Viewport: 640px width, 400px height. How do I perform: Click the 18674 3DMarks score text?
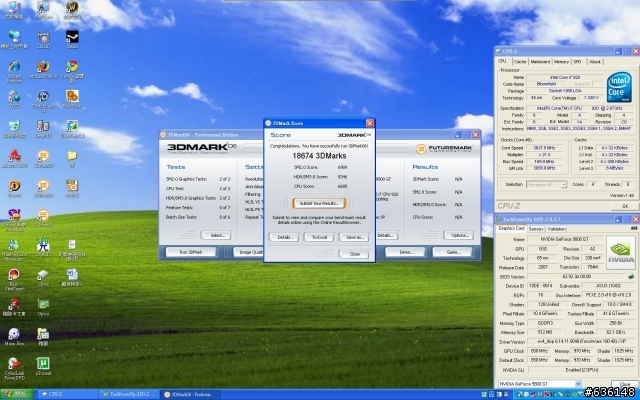click(319, 156)
